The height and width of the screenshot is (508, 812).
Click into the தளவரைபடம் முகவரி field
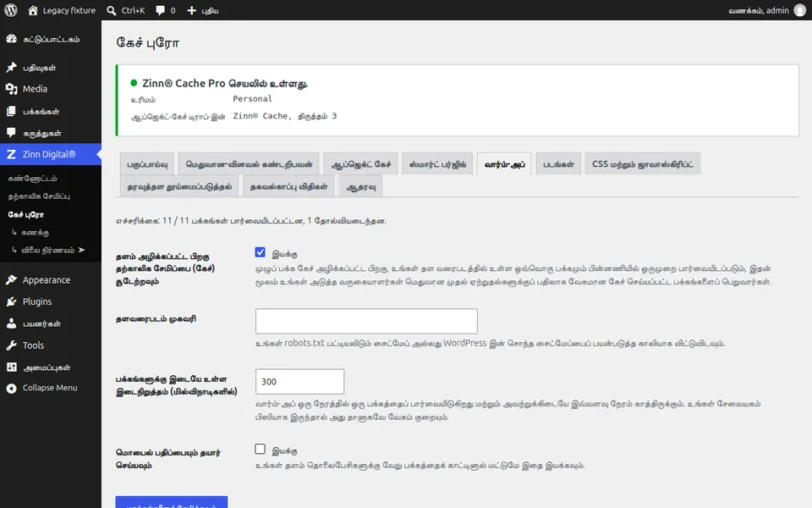[366, 322]
